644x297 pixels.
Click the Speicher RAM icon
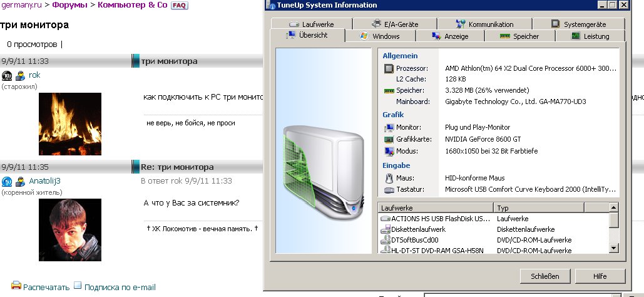[389, 90]
